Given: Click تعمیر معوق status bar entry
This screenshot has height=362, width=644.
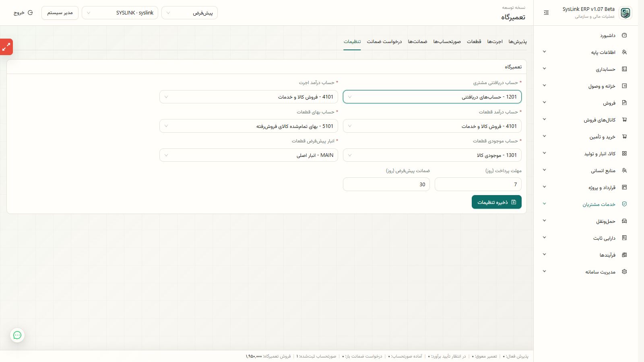Looking at the screenshot, I should click(x=484, y=356).
